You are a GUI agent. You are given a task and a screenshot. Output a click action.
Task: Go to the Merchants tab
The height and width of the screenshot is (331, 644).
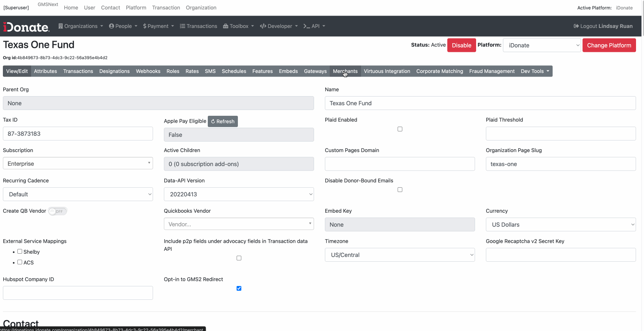(345, 71)
